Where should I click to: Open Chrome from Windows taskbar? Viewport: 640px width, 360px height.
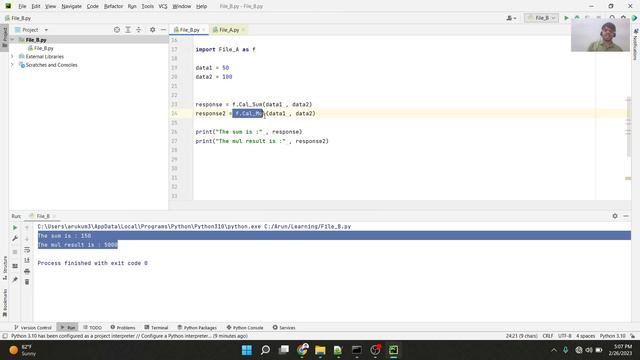click(x=302, y=350)
